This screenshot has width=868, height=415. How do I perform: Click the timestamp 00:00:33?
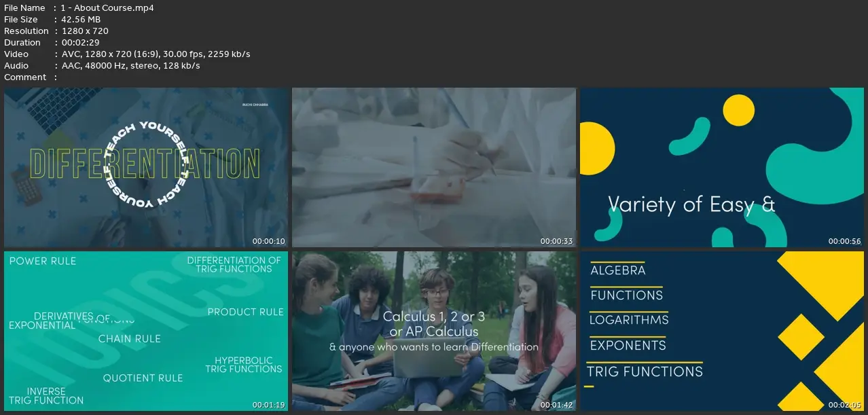(x=557, y=241)
